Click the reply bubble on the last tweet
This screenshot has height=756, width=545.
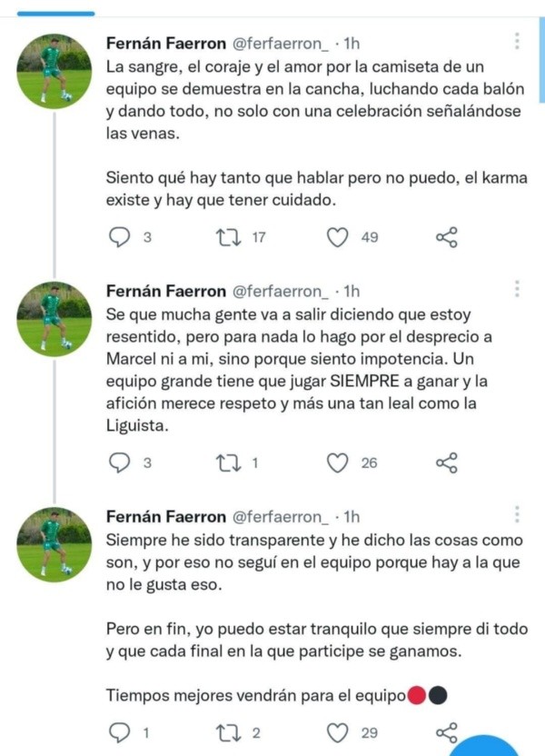tap(119, 730)
